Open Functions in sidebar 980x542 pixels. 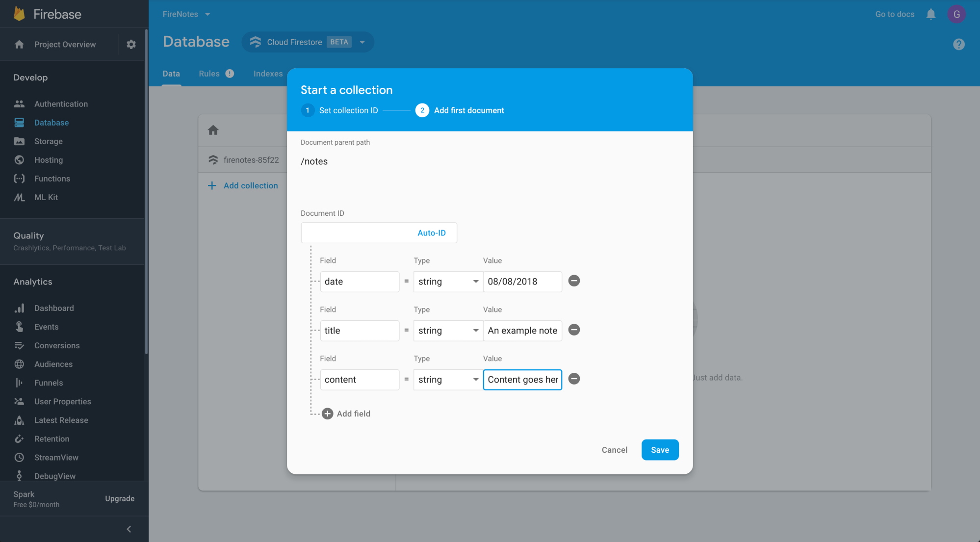52,178
